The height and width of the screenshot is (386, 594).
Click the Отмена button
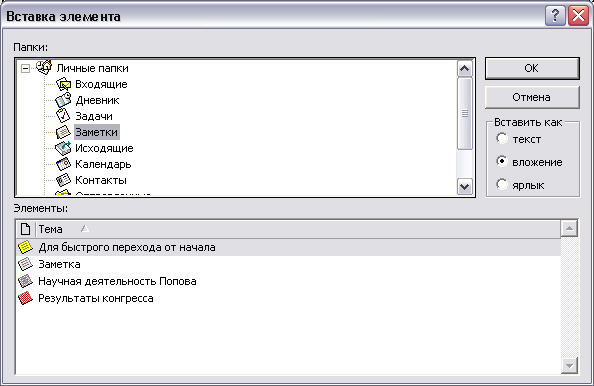pyautogui.click(x=532, y=97)
